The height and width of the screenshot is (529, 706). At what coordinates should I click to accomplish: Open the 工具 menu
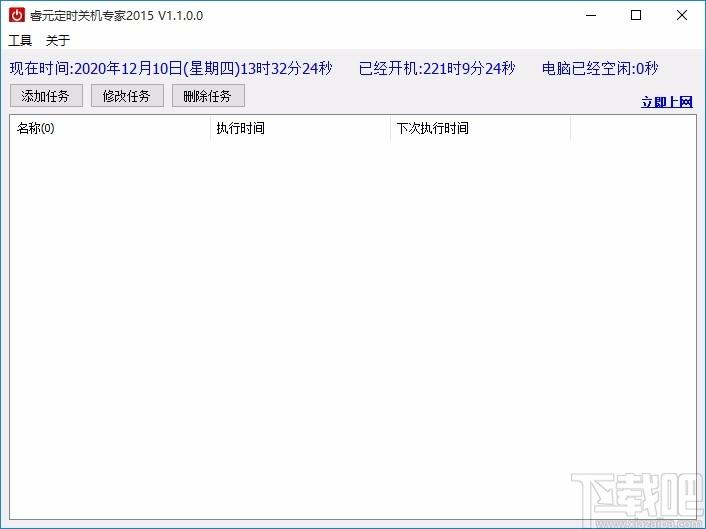coord(20,41)
